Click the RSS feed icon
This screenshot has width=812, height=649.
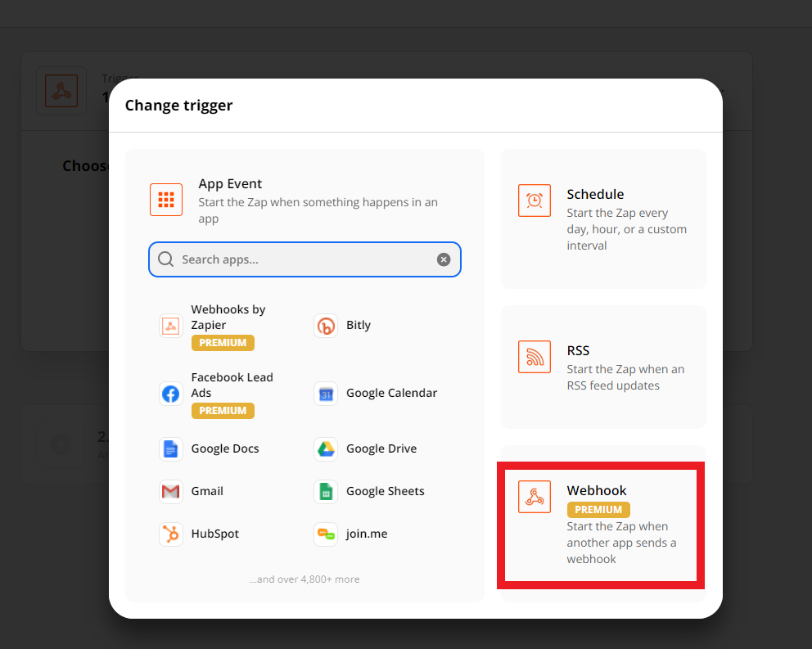(x=534, y=357)
